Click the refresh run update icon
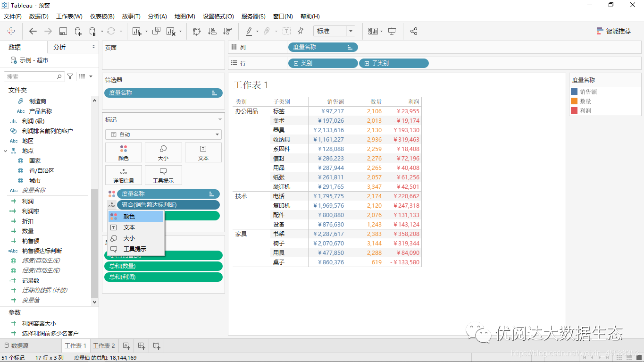 pos(111,31)
